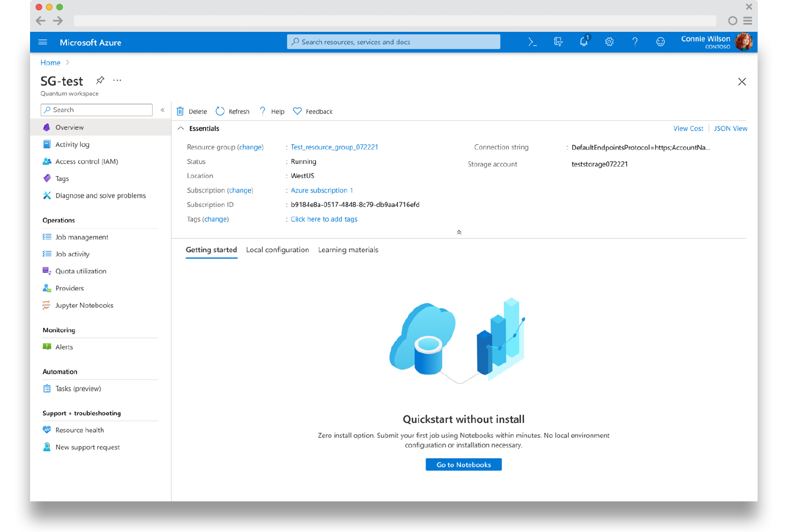Select storage account teststorage072221

click(599, 164)
